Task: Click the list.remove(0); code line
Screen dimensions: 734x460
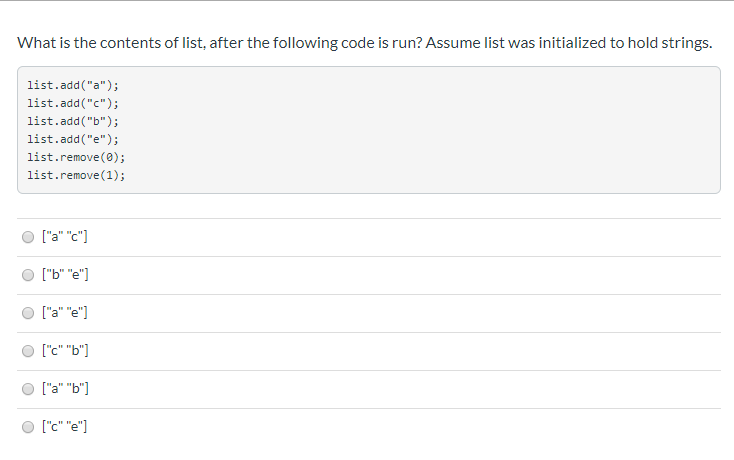Action: (x=76, y=157)
